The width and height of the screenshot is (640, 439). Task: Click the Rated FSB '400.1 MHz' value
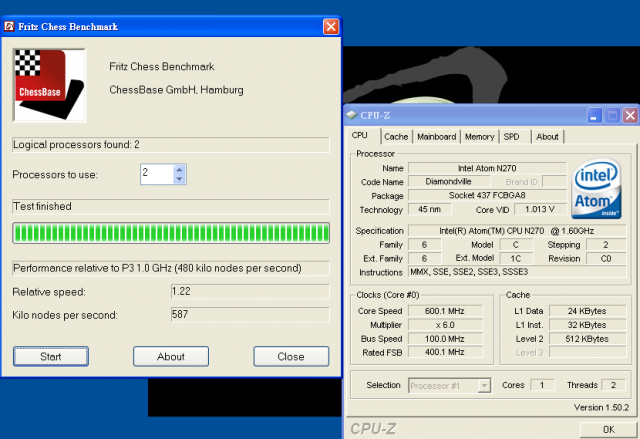pyautogui.click(x=445, y=352)
